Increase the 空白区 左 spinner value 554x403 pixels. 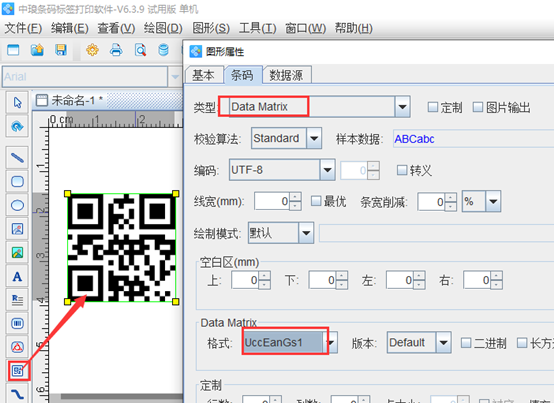click(x=419, y=276)
